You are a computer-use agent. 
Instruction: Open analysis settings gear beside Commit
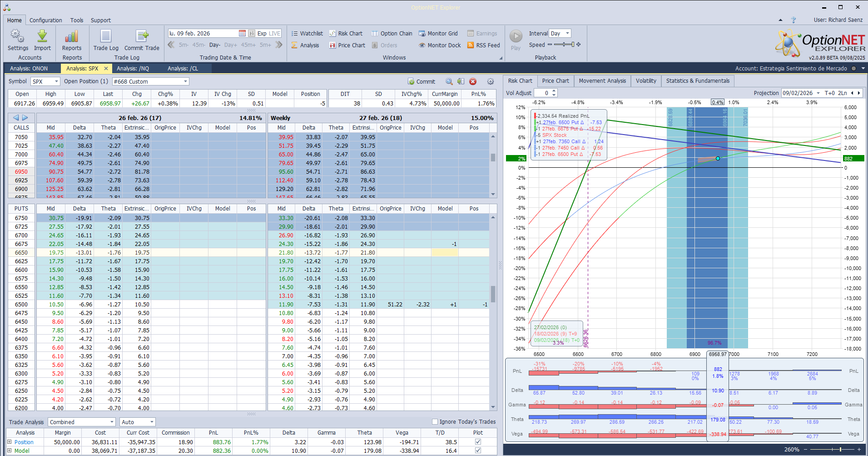491,81
